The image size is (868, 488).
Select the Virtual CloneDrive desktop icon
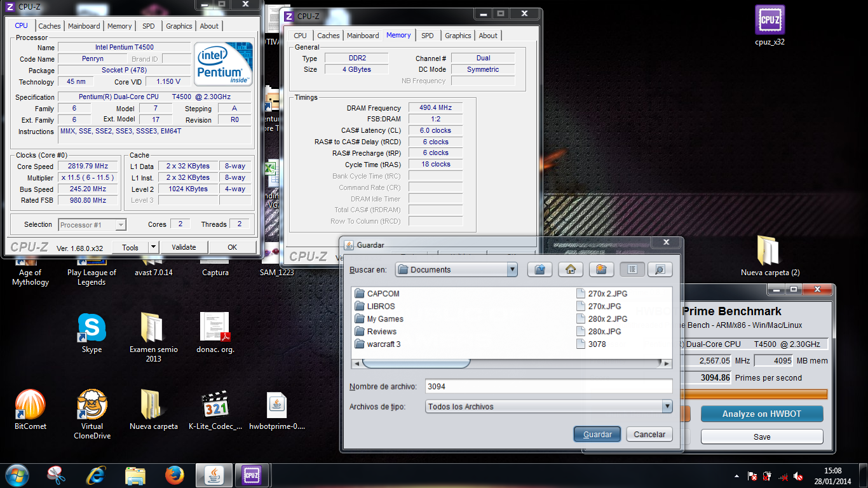pyautogui.click(x=92, y=415)
